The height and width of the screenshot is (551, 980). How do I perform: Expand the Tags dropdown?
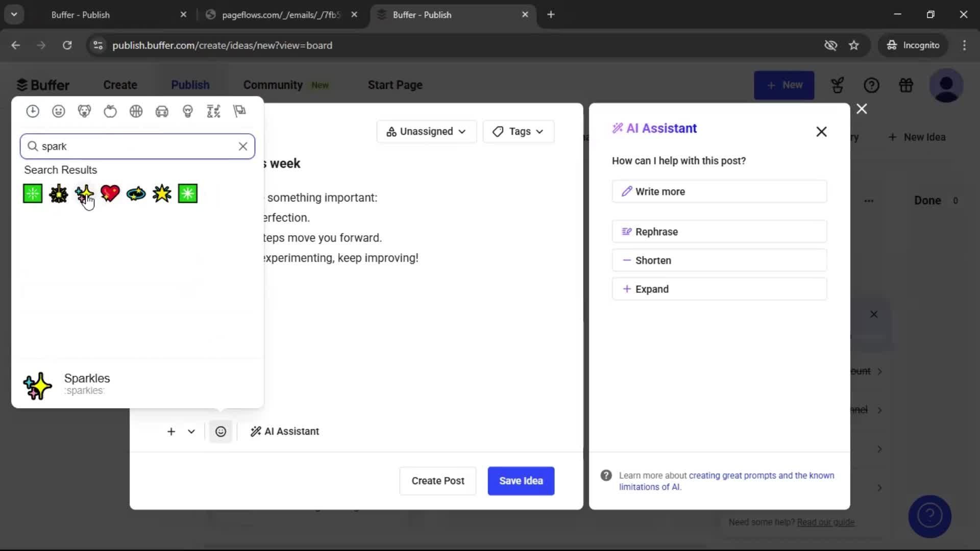(x=518, y=131)
